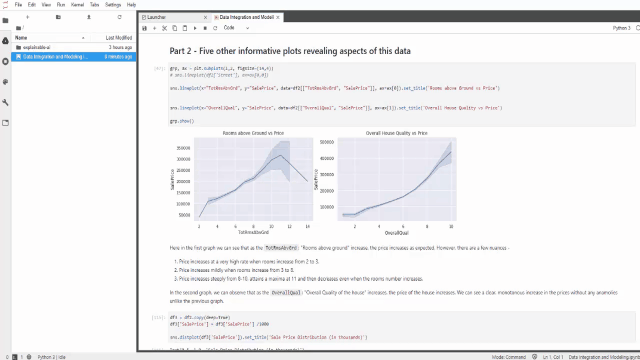Switch to the Launcher tab
This screenshot has height=360, width=640.
click(x=174, y=17)
